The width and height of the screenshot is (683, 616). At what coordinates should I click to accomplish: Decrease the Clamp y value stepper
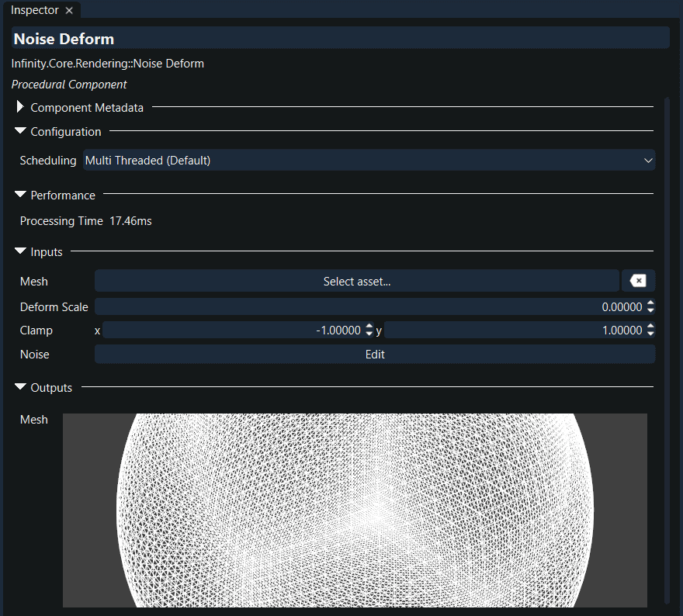tap(650, 334)
